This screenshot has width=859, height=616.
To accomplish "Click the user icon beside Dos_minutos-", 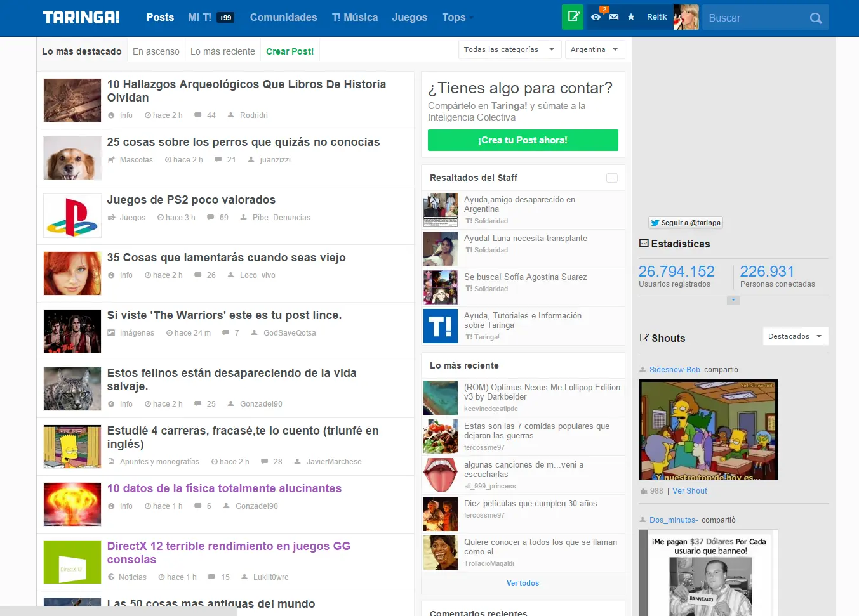I will (x=643, y=520).
